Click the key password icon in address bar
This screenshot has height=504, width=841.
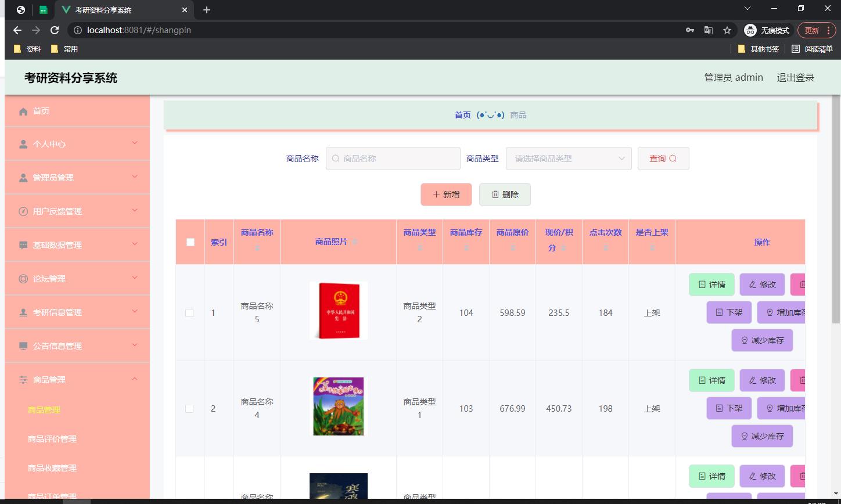pyautogui.click(x=690, y=30)
